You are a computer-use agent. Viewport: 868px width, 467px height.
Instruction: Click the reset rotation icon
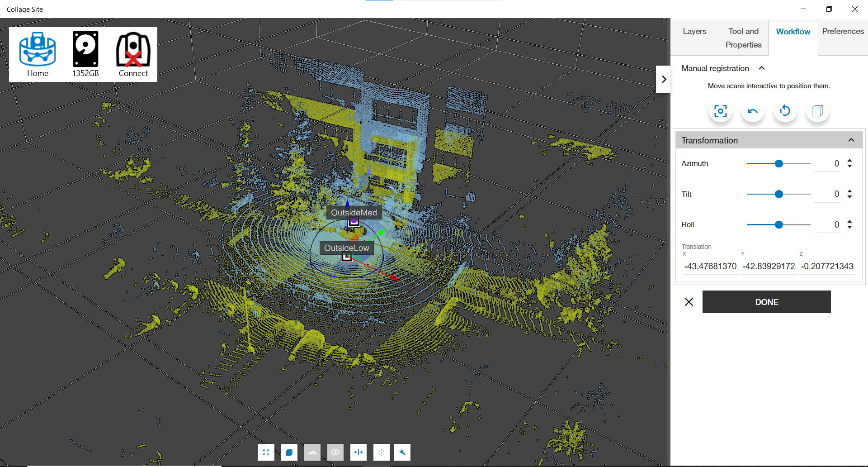tap(785, 111)
